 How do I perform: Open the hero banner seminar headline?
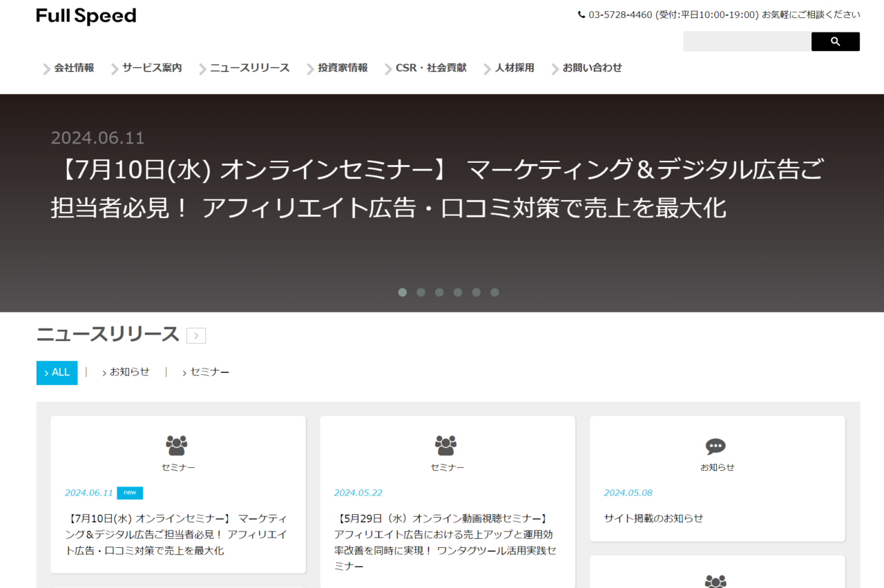click(x=436, y=188)
